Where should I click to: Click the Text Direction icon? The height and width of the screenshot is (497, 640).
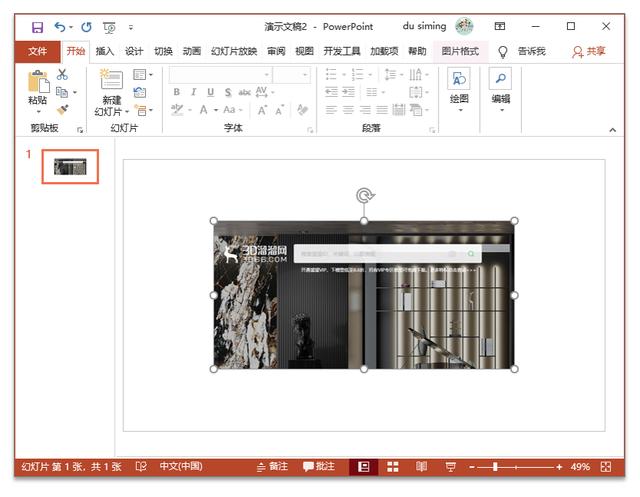(416, 74)
